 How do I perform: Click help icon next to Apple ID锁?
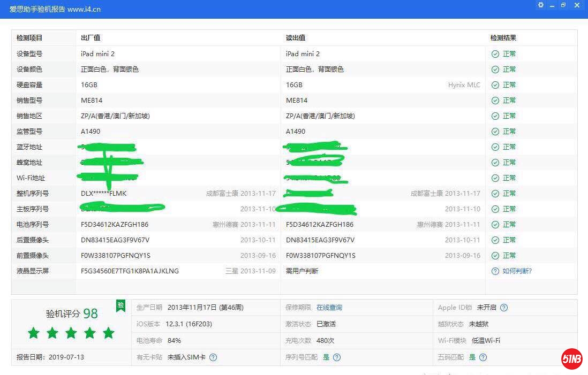[503, 308]
